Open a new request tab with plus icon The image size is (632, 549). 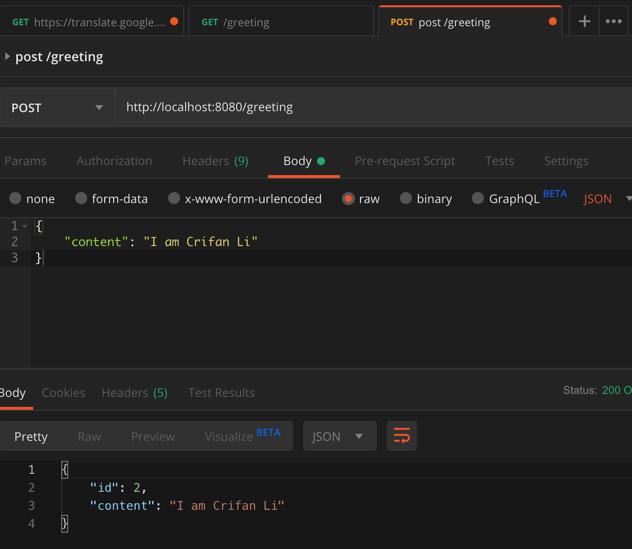tap(584, 21)
